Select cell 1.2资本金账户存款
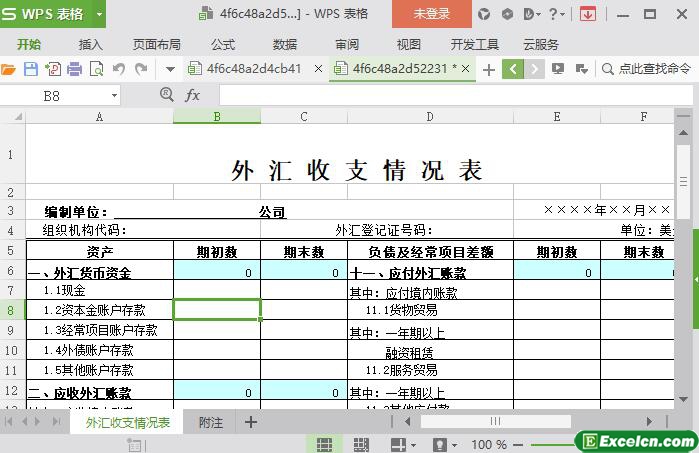Viewport: 699px width, 453px height. pyautogui.click(x=99, y=310)
